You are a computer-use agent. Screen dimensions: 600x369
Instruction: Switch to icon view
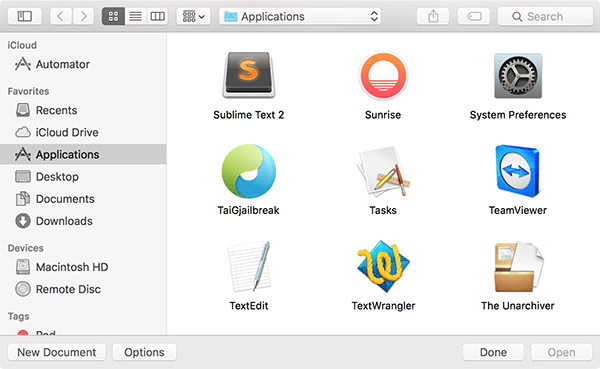pyautogui.click(x=113, y=16)
